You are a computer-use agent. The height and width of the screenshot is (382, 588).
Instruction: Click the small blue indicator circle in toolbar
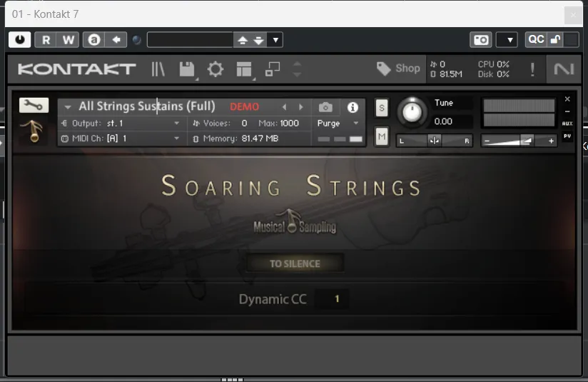point(136,40)
